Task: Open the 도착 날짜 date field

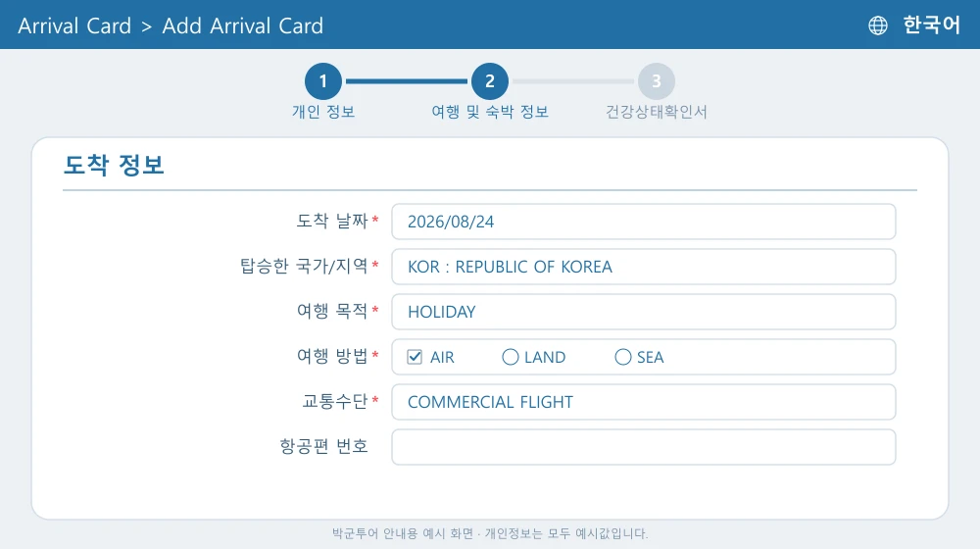Action: tap(644, 222)
